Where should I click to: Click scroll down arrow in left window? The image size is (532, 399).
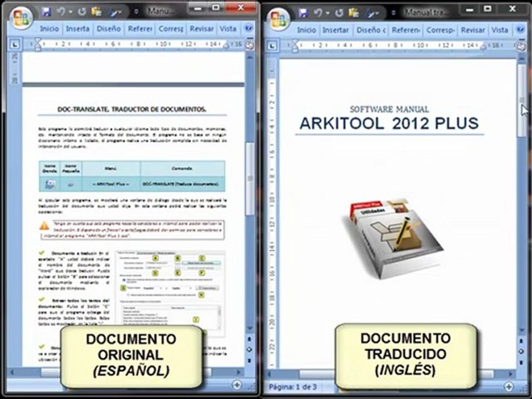point(250,328)
